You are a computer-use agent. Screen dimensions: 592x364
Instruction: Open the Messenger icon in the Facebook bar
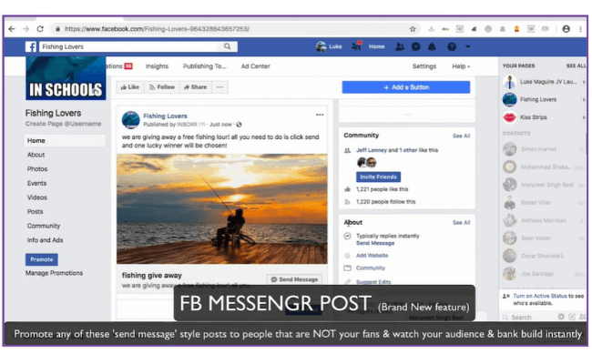tap(415, 46)
